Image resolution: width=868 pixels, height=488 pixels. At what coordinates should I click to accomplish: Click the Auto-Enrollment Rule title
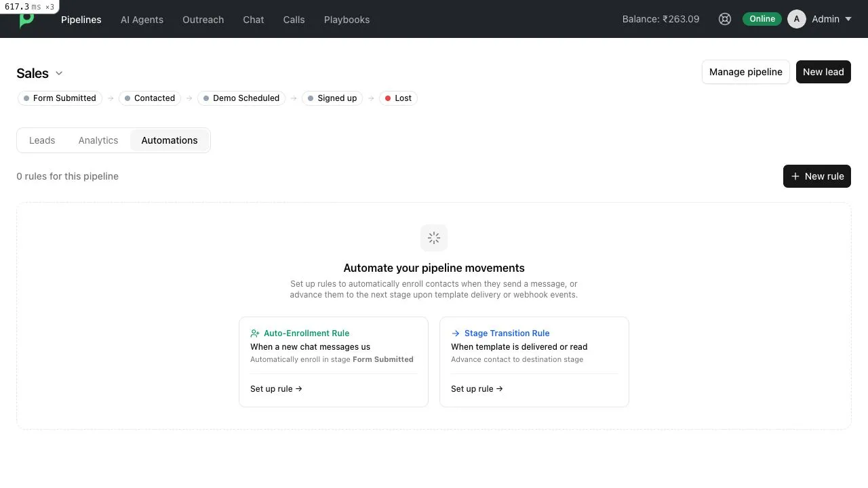(307, 333)
